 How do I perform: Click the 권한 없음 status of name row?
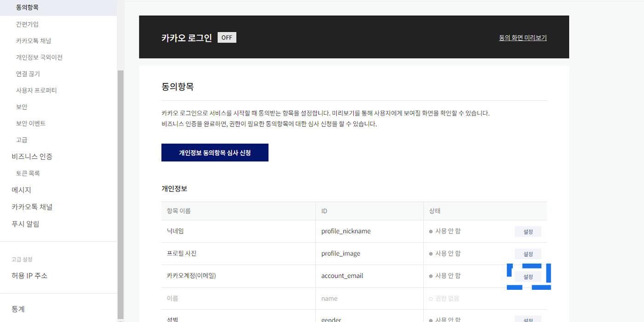444,298
